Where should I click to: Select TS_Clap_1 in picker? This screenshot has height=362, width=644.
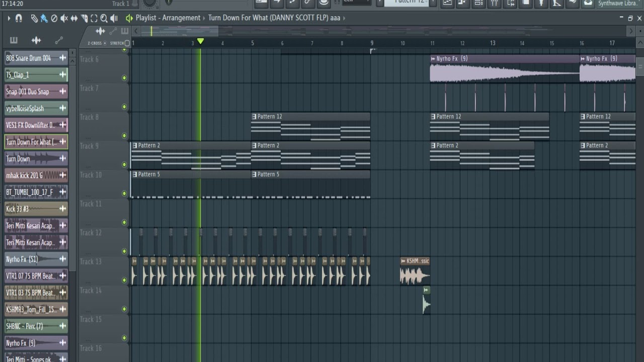pyautogui.click(x=36, y=75)
